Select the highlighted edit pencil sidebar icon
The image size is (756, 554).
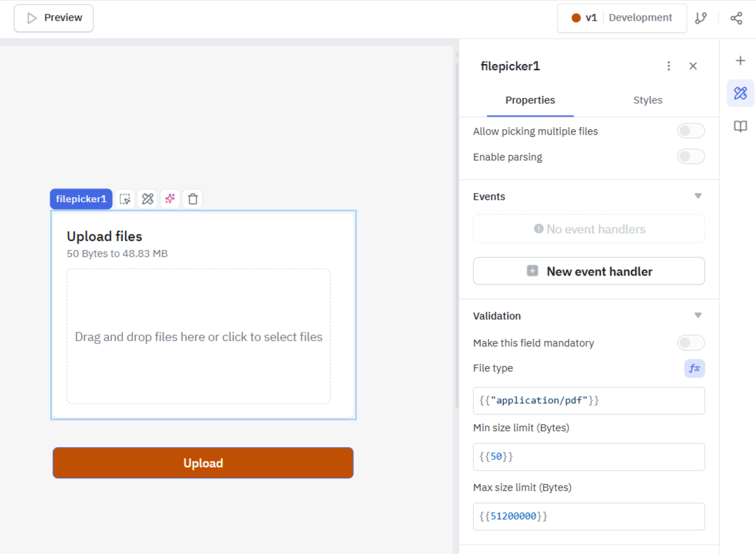[739, 92]
